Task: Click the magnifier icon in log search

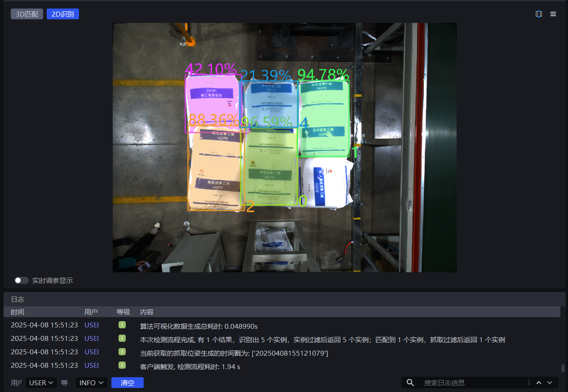Action: pyautogui.click(x=410, y=383)
